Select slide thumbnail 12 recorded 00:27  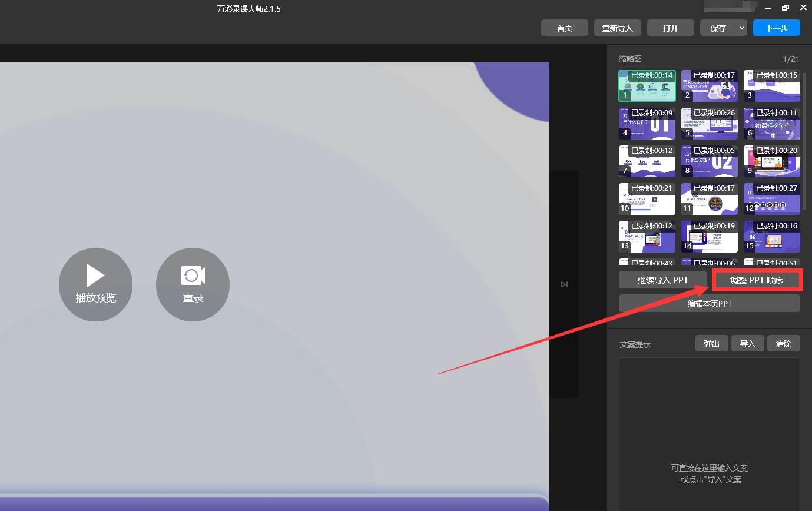772,199
